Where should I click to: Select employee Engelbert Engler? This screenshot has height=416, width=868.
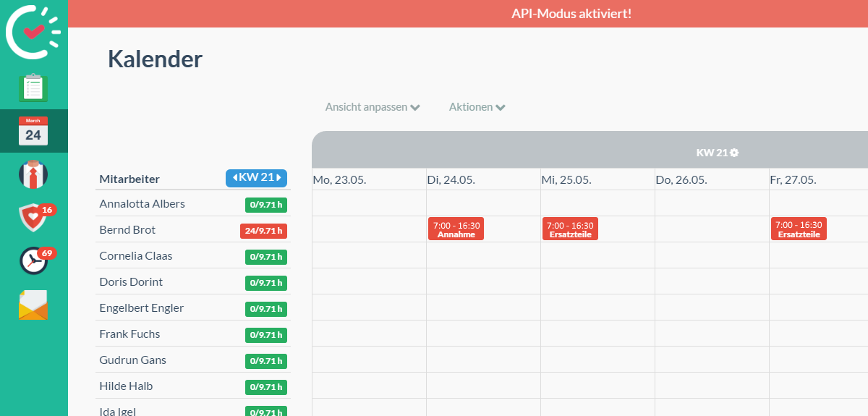click(x=142, y=308)
